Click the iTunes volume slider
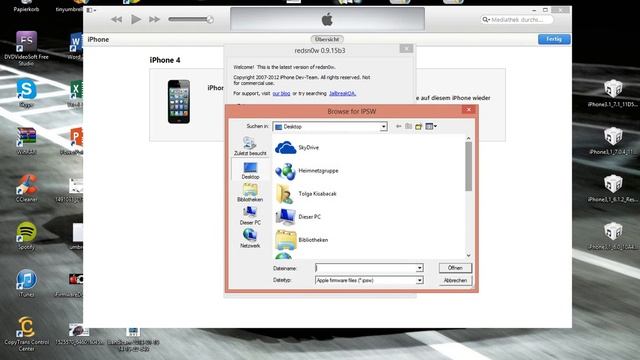The image size is (640, 360). pyautogui.click(x=191, y=19)
